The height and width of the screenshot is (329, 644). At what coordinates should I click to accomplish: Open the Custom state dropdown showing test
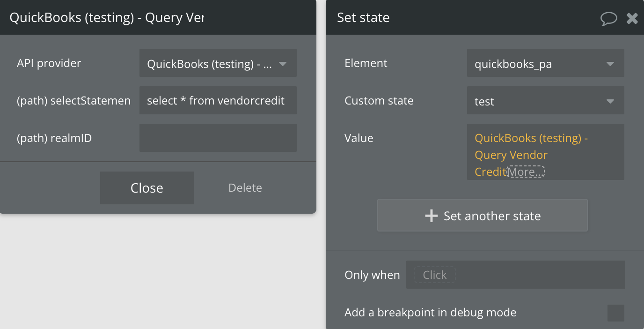(x=545, y=101)
